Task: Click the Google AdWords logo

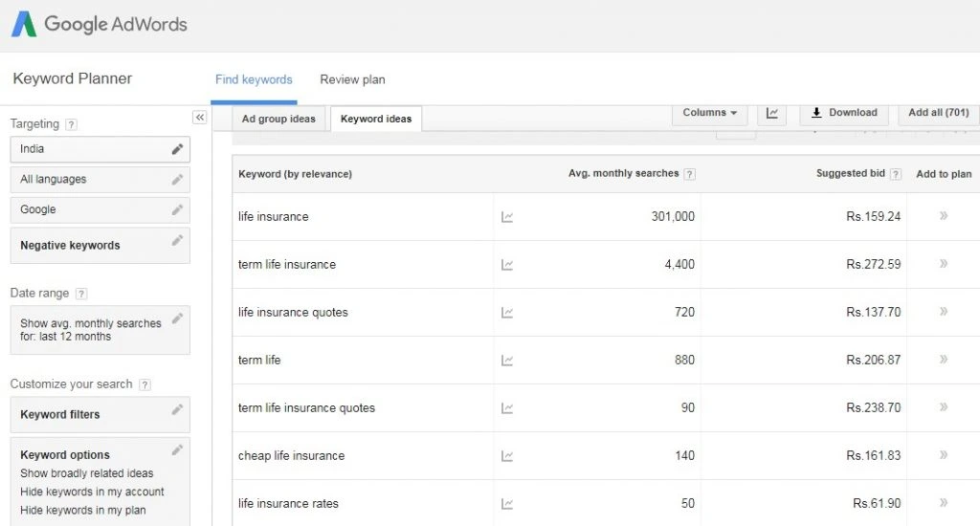Action: [100, 24]
